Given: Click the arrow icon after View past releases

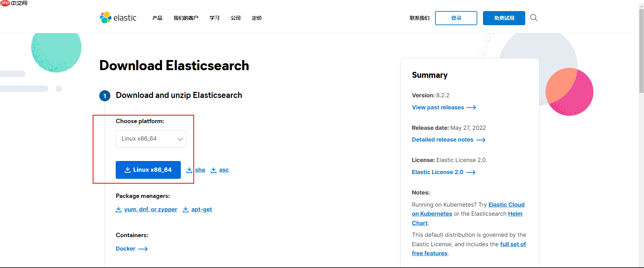Looking at the screenshot, I should click(472, 107).
